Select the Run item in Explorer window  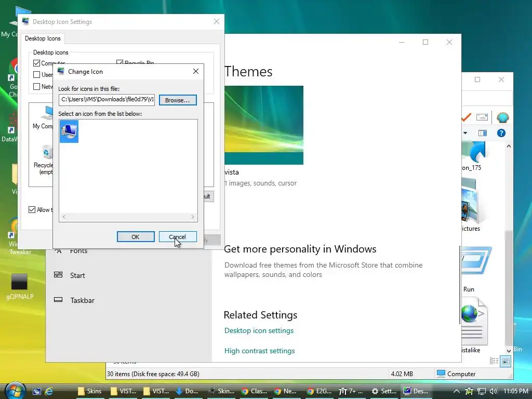477,269
